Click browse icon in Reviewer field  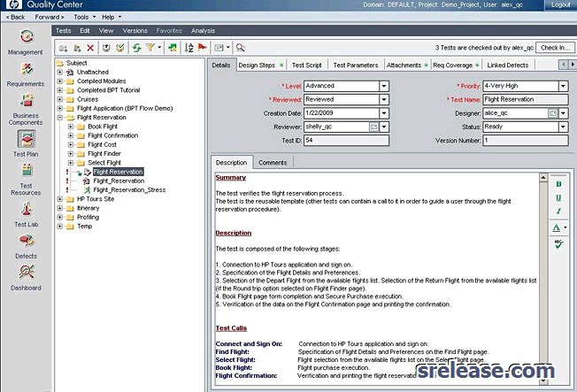(373, 127)
